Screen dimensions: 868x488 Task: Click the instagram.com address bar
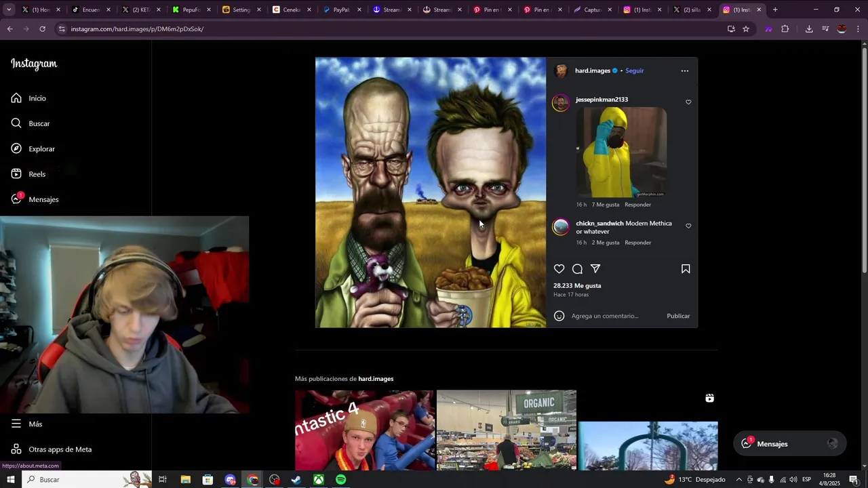393,29
